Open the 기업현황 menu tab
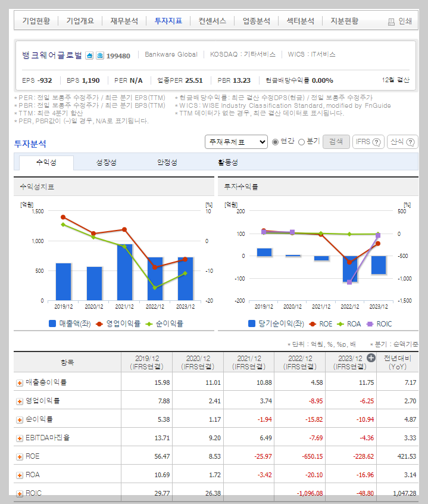This screenshot has width=428, height=504. (x=36, y=21)
